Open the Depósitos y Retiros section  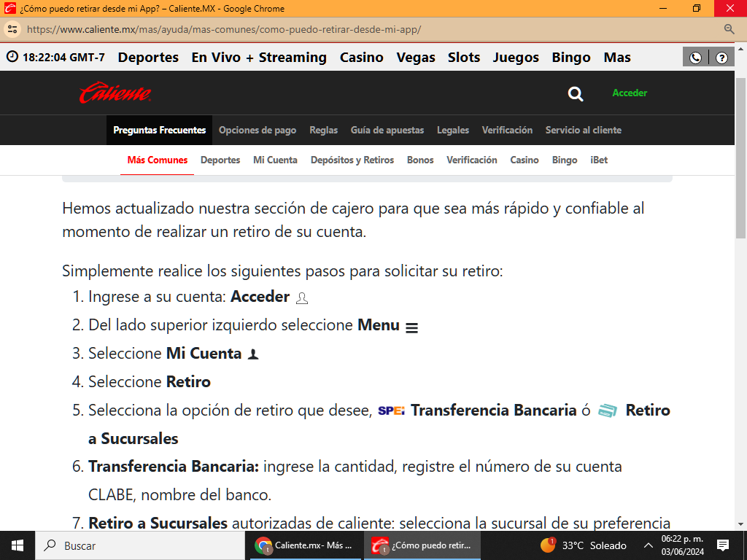click(352, 160)
